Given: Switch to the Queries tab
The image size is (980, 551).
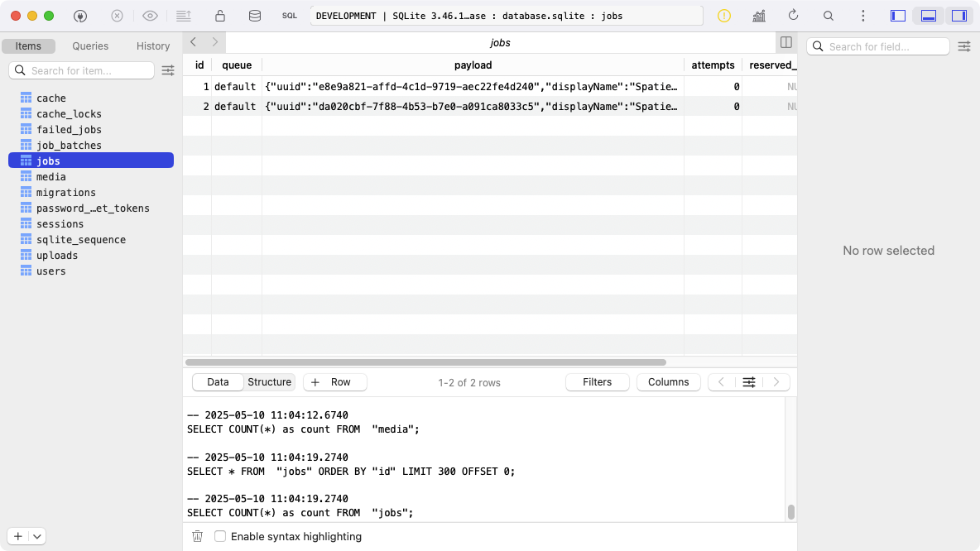Looking at the screenshot, I should click(x=90, y=46).
